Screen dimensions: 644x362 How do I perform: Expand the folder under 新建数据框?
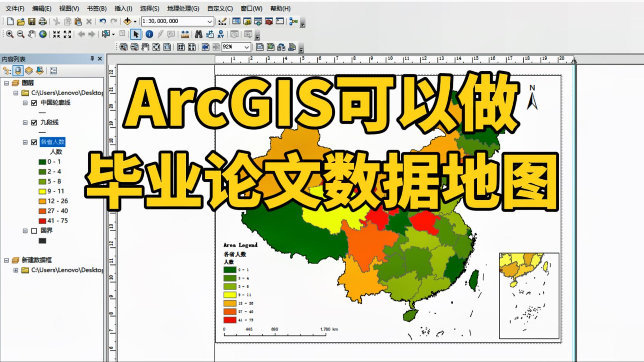pyautogui.click(x=16, y=270)
